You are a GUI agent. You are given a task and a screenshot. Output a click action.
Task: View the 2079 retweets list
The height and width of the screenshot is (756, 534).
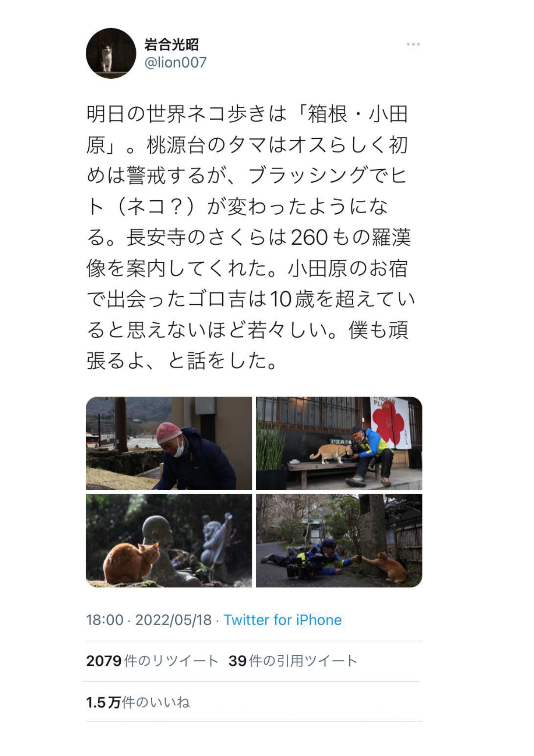coord(152,661)
